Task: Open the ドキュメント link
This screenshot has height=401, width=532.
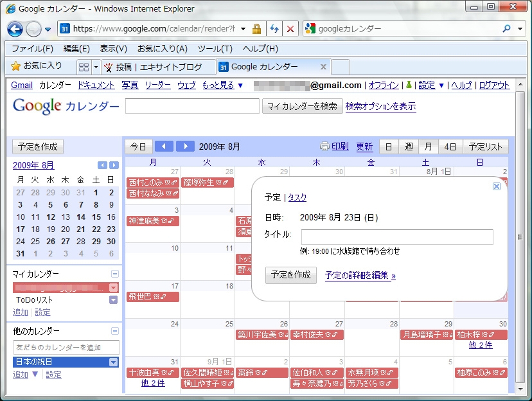Action: click(x=96, y=85)
